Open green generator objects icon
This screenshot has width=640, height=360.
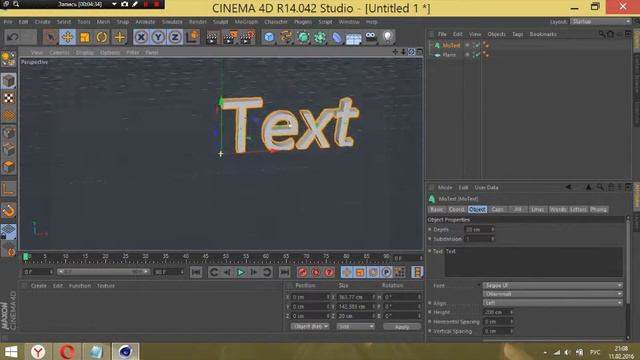click(303, 38)
